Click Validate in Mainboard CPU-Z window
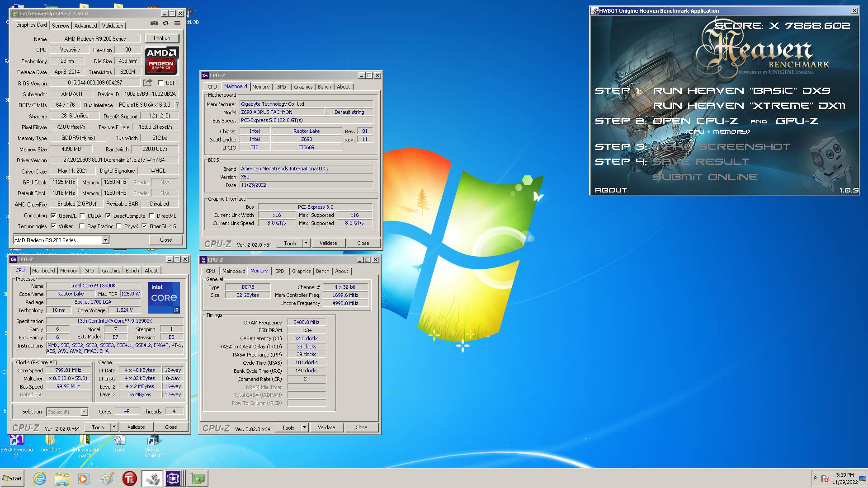Image resolution: width=868 pixels, height=488 pixels. [x=328, y=243]
